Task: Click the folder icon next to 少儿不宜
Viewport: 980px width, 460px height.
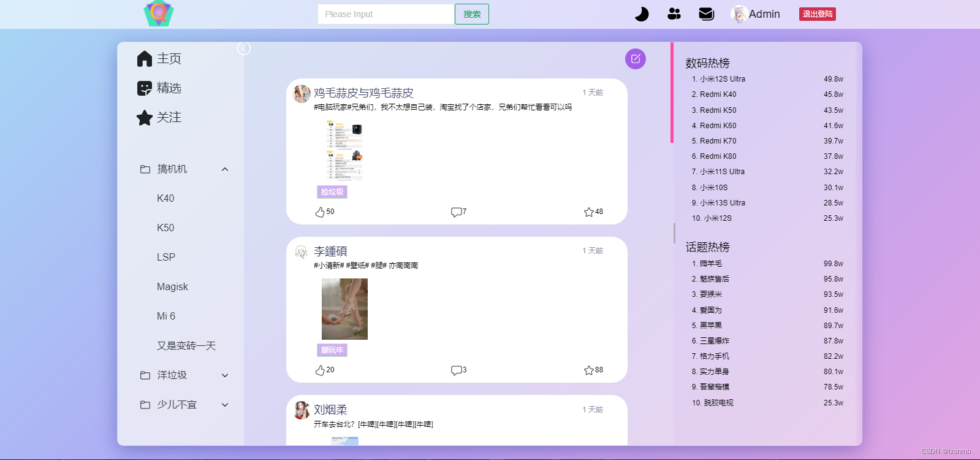Action: pos(145,405)
